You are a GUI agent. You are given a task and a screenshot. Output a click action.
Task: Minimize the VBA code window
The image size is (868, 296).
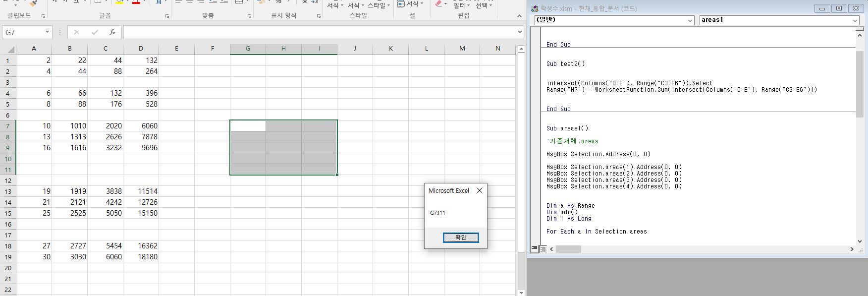822,8
